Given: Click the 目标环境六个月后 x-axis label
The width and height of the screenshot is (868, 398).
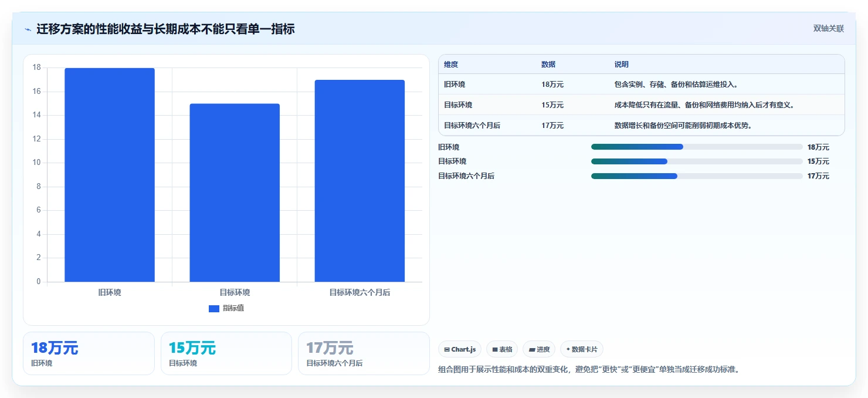Looking at the screenshot, I should coord(360,292).
